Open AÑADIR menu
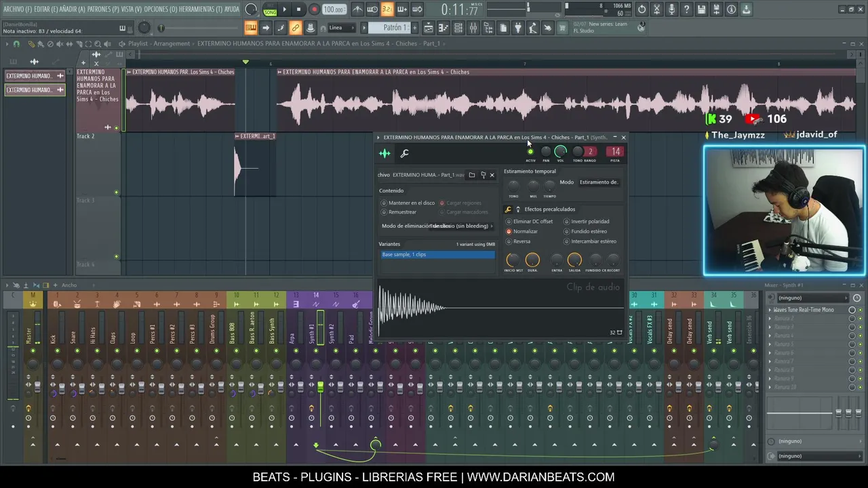This screenshot has height=488, width=868. [x=73, y=9]
